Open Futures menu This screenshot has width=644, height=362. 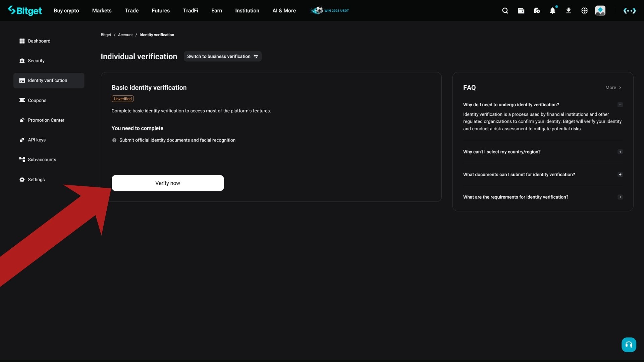click(161, 11)
